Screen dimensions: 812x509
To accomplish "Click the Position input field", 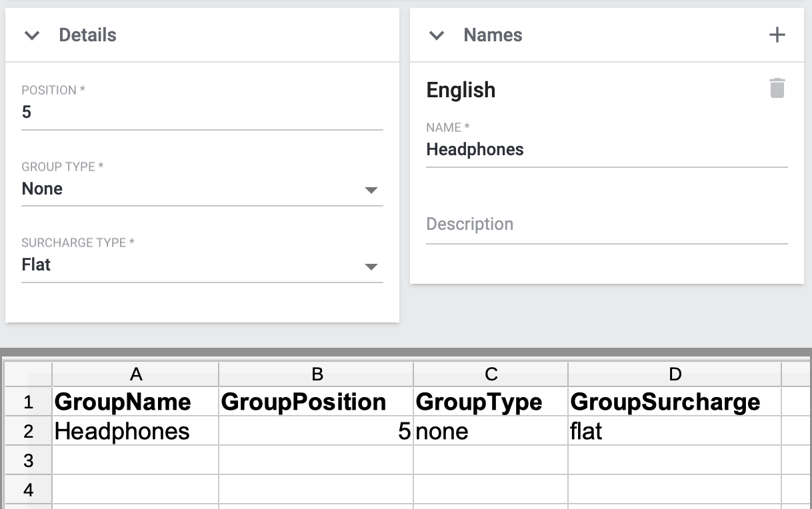I will pyautogui.click(x=202, y=112).
